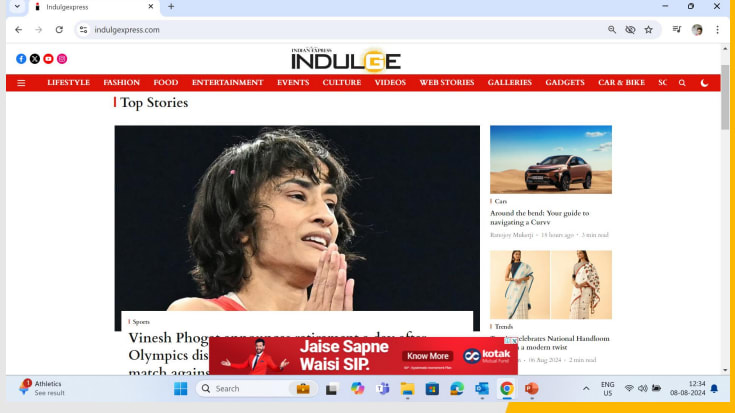Reload the page

click(59, 30)
